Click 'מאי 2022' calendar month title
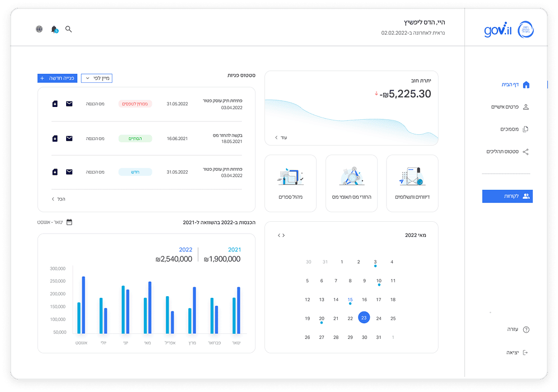Screen dimensions: 558x392 pyautogui.click(x=415, y=235)
